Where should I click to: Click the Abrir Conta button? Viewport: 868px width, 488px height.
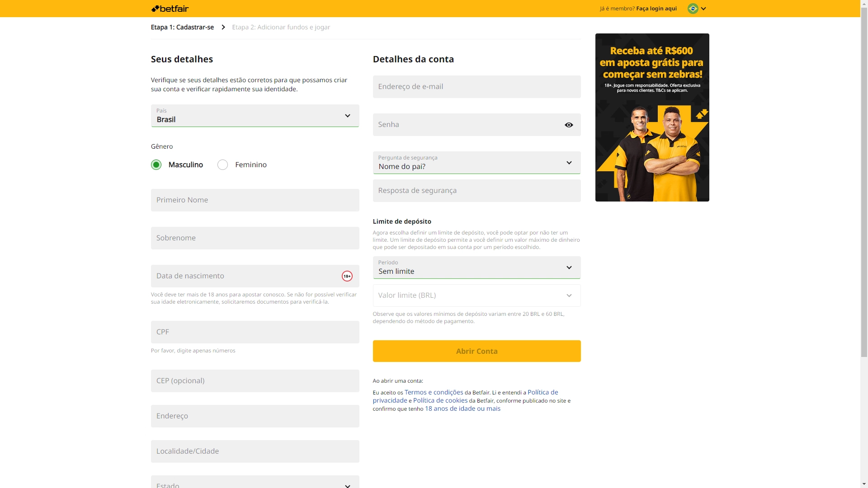(x=476, y=351)
